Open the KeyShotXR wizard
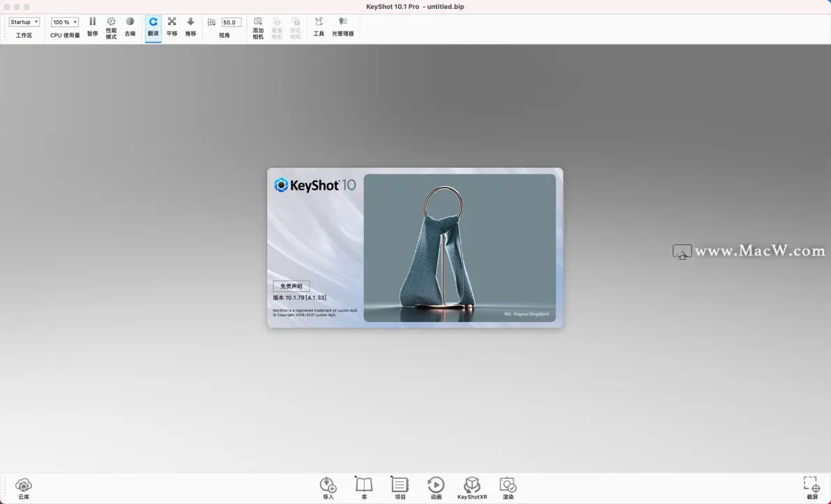Screen dimensions: 831x504 tap(472, 488)
